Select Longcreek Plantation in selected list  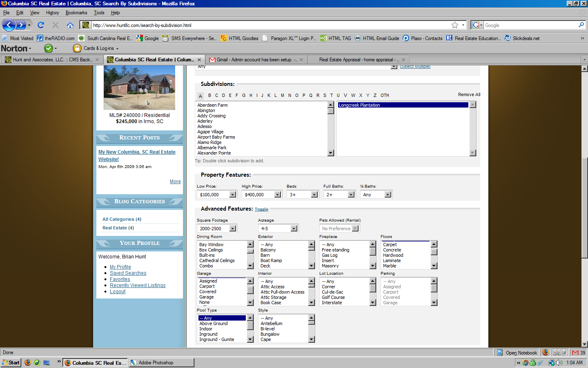coord(403,105)
